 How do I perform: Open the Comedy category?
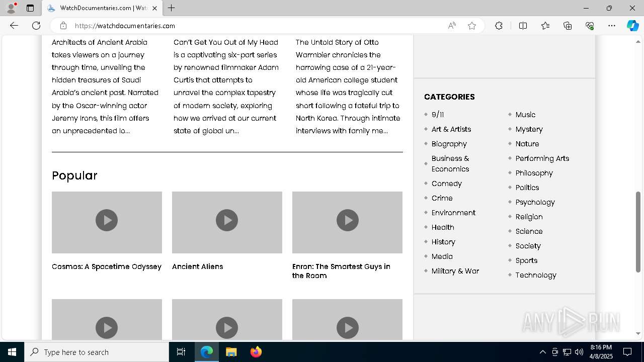click(x=447, y=184)
